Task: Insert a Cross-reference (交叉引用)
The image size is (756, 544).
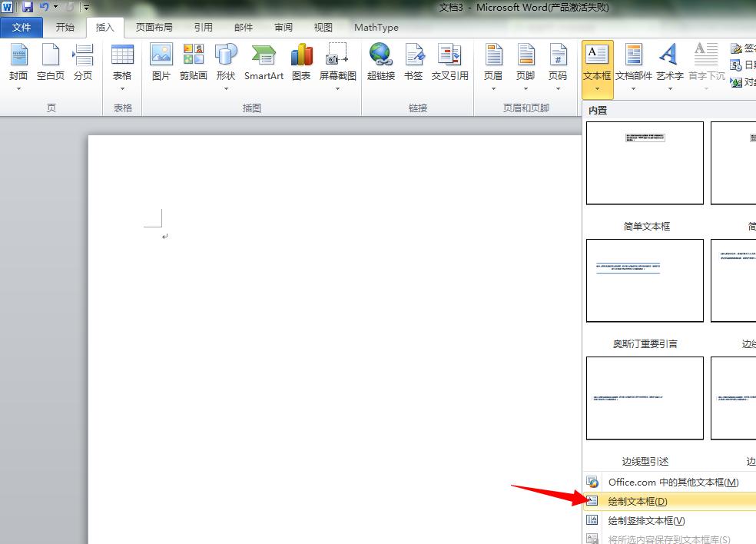Action: click(449, 54)
